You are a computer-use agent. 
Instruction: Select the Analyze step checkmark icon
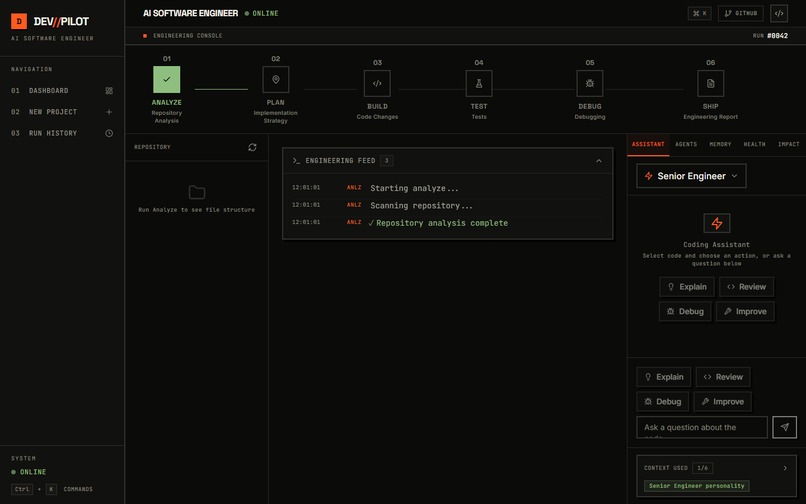[167, 79]
